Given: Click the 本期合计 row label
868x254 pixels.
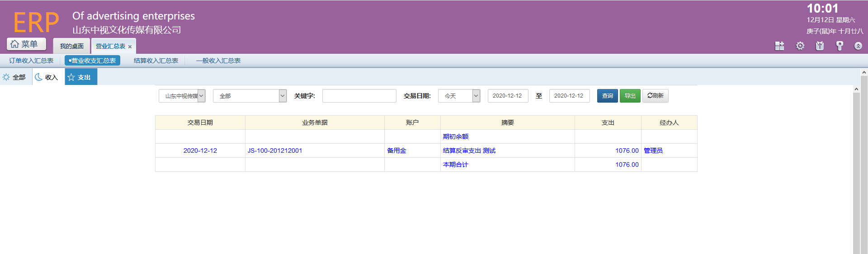Looking at the screenshot, I should (456, 165).
